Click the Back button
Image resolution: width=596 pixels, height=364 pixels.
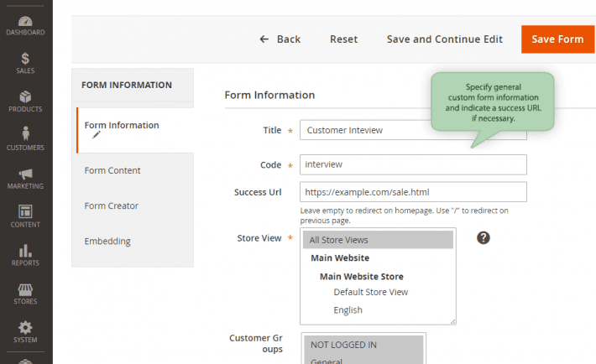280,39
